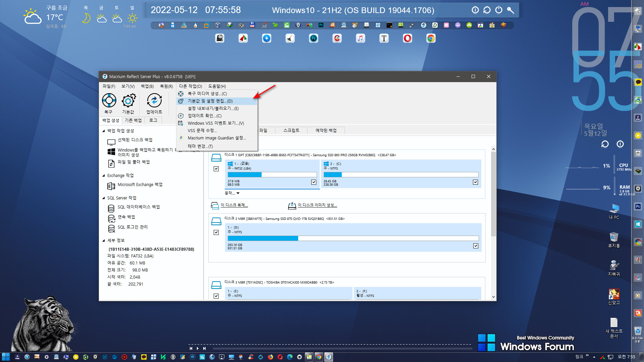Viewport: 644px width, 362px height.
Task: Open the Opera dock icon
Action: [408, 39]
